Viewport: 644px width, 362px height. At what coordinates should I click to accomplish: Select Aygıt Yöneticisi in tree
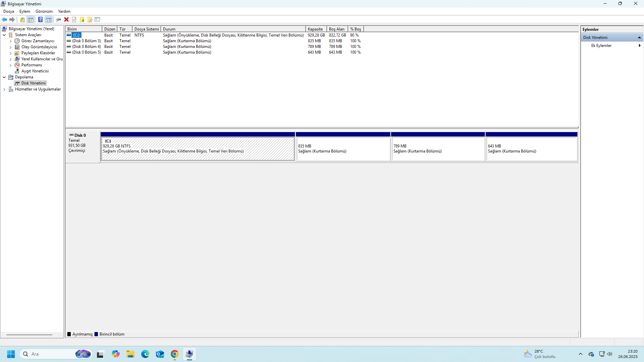[x=35, y=71]
